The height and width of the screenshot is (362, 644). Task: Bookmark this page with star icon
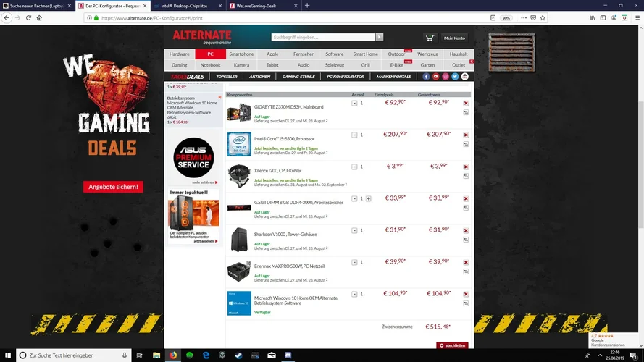coord(543,17)
